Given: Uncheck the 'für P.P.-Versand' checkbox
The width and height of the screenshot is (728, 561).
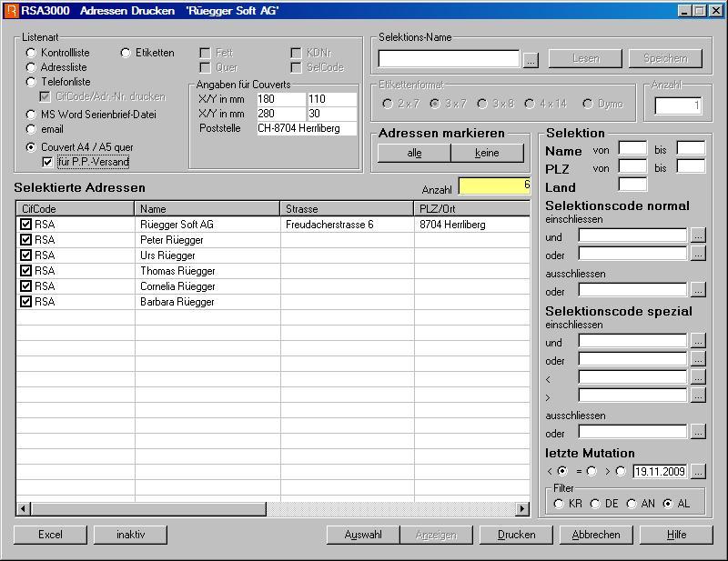Looking at the screenshot, I should (x=47, y=162).
